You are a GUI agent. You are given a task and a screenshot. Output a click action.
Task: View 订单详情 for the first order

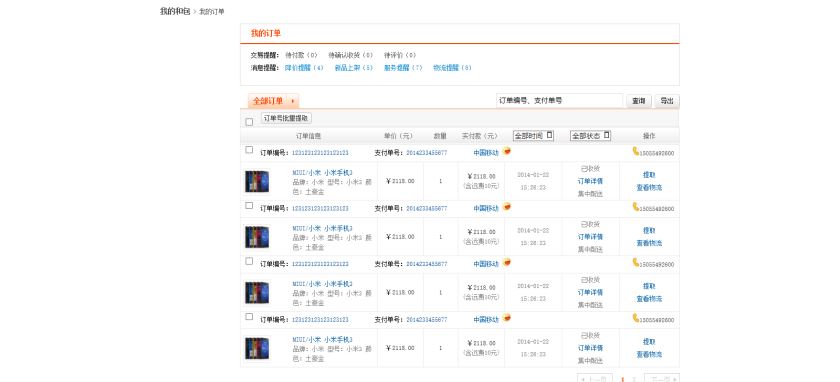(x=590, y=181)
